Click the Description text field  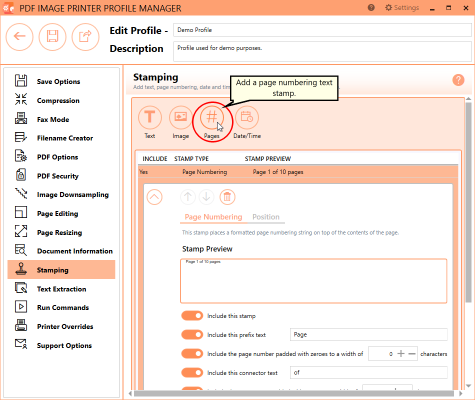click(322, 51)
